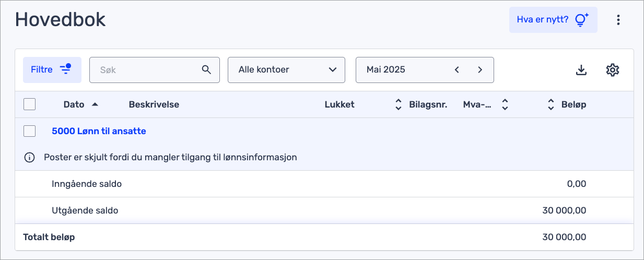The width and height of the screenshot is (644, 260).
Task: Open the Mai 2025 period picker
Action: point(425,70)
